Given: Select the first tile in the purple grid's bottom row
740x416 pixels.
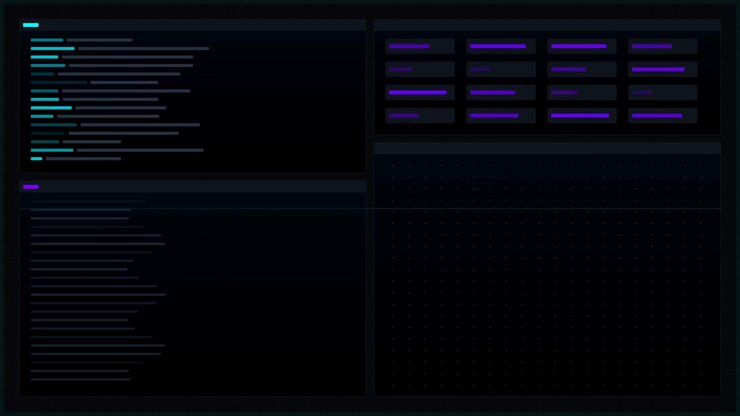Looking at the screenshot, I should pos(420,116).
